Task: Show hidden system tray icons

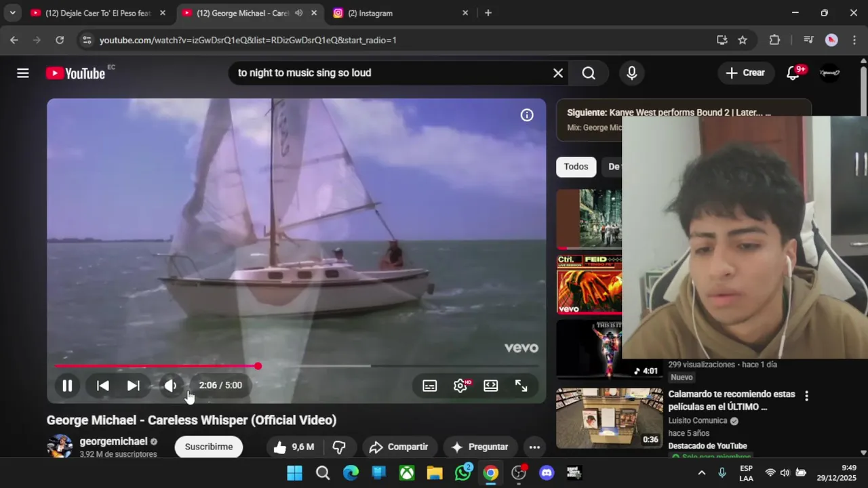Action: tap(702, 473)
